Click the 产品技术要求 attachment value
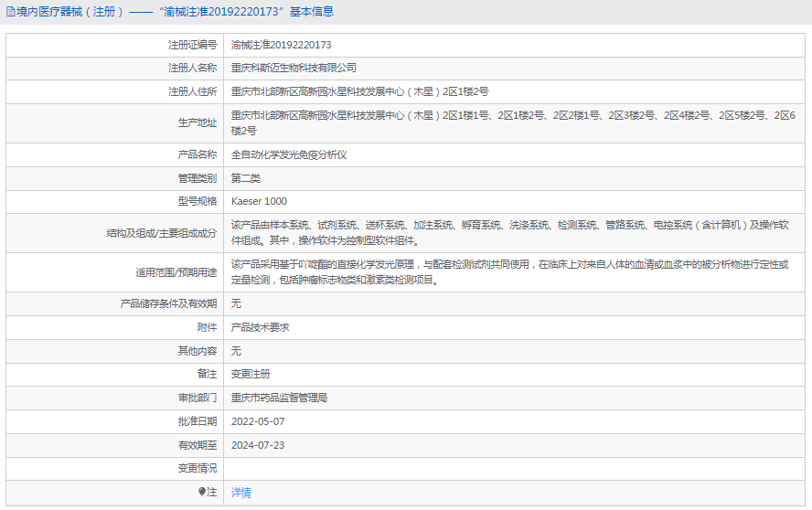 (260, 327)
